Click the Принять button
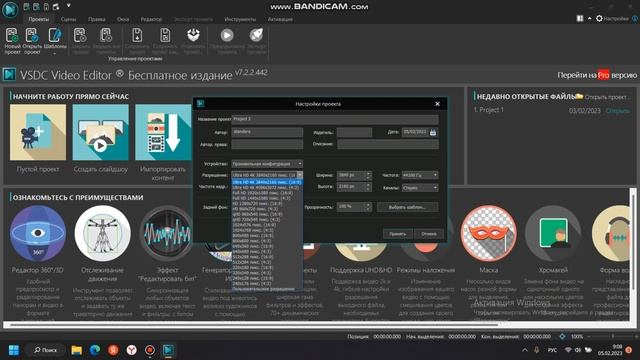 coord(397,234)
